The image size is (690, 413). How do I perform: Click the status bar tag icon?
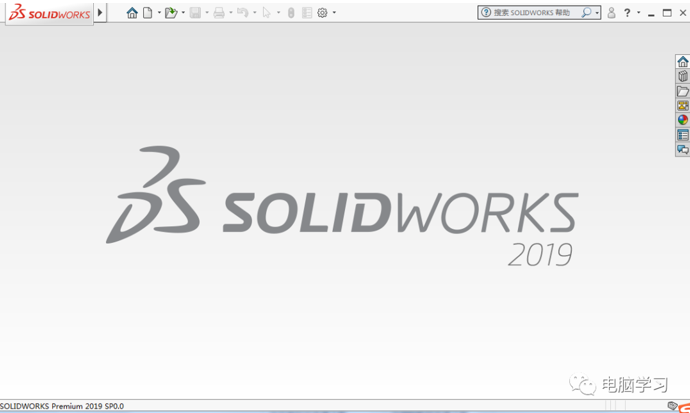click(672, 406)
